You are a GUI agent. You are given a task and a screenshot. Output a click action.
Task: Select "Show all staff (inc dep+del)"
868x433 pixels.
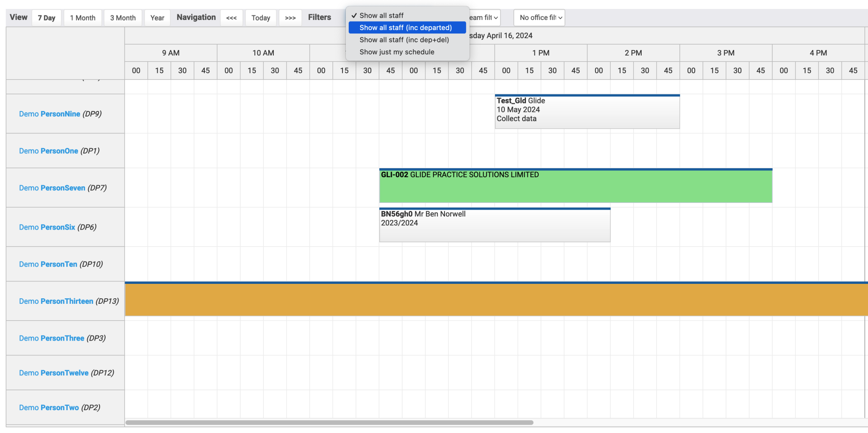402,40
